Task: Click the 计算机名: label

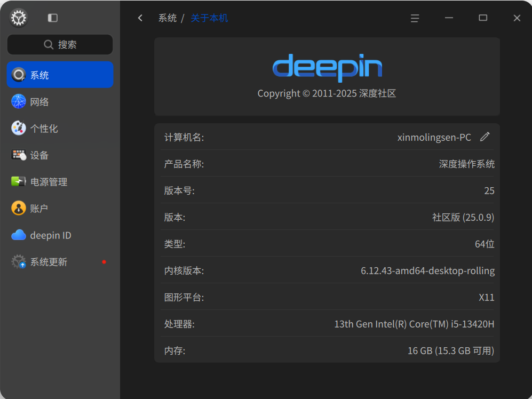Action: tap(184, 137)
